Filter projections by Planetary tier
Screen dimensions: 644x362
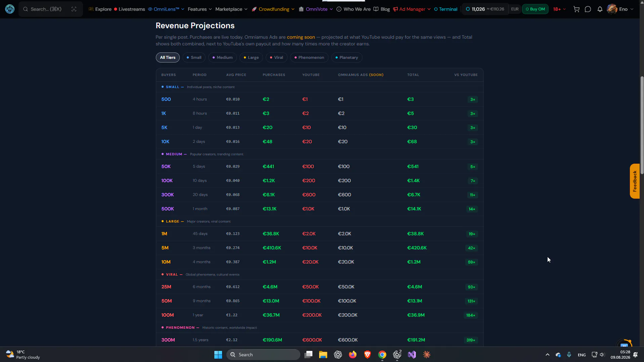click(347, 57)
